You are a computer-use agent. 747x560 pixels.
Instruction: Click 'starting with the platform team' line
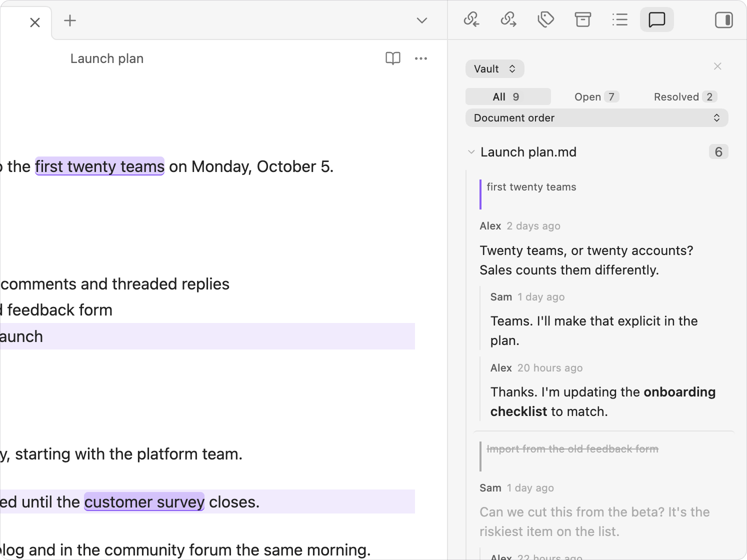[x=121, y=454]
